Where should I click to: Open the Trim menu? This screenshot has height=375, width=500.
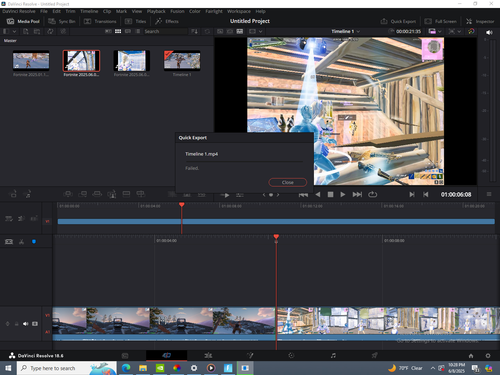tap(70, 11)
